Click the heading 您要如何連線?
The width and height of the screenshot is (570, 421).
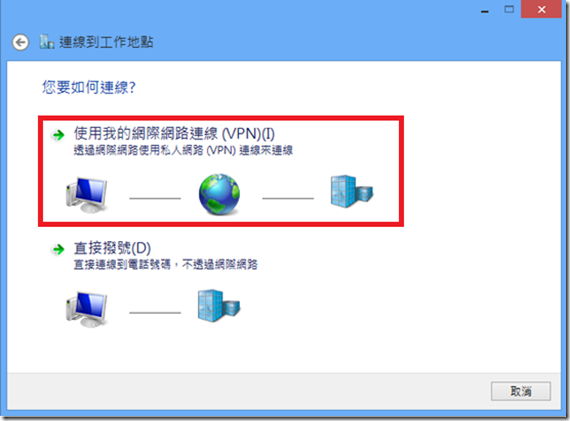89,87
